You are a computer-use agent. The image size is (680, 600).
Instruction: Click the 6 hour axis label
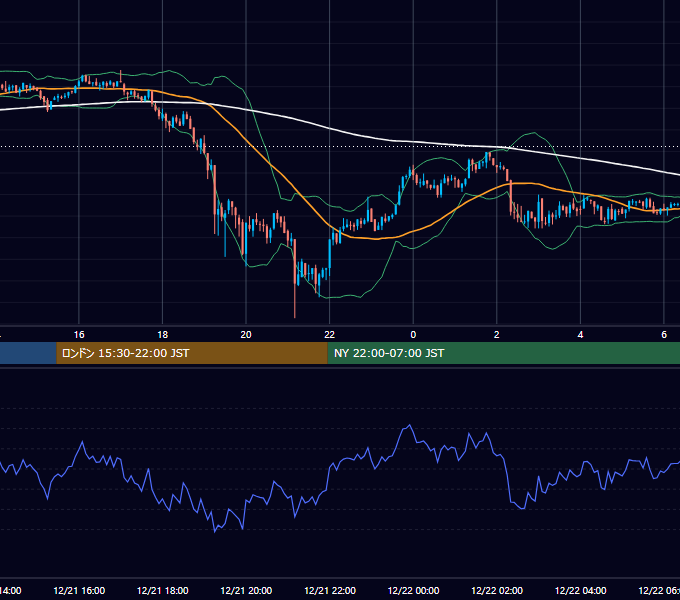pyautogui.click(x=664, y=335)
